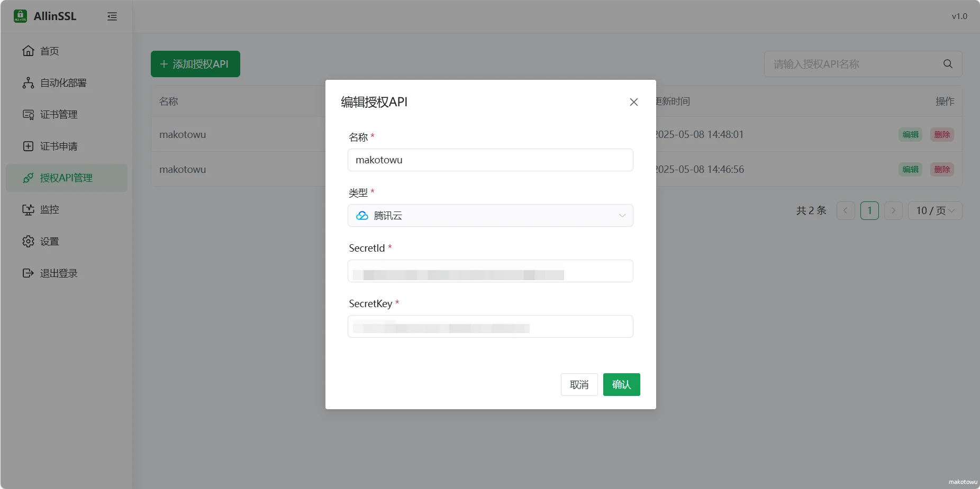Select page 1 in pagination

pyautogui.click(x=869, y=210)
